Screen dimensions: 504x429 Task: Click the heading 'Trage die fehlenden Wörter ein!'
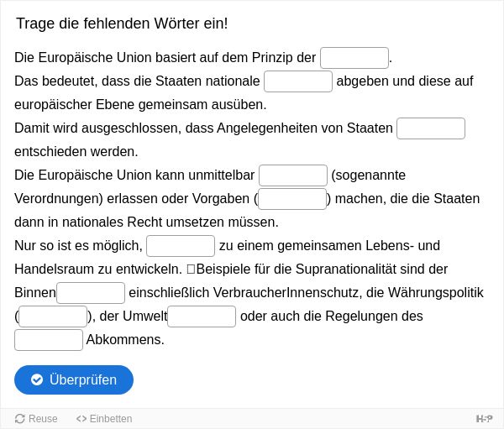tap(122, 24)
